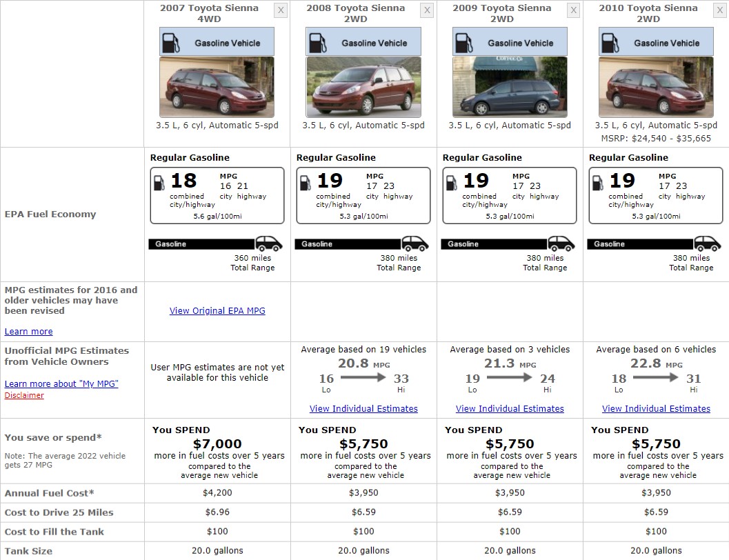View Individual Estimates for 2009 Sienna
The height and width of the screenshot is (560, 729).
(510, 408)
